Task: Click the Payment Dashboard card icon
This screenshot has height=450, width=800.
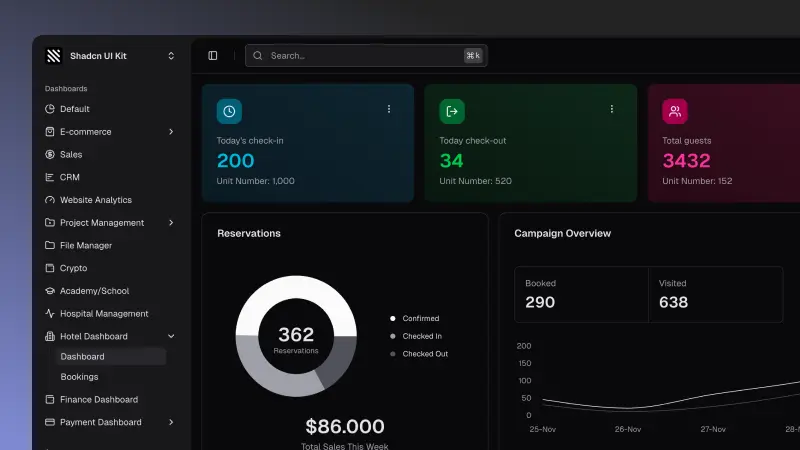Action: [x=49, y=422]
